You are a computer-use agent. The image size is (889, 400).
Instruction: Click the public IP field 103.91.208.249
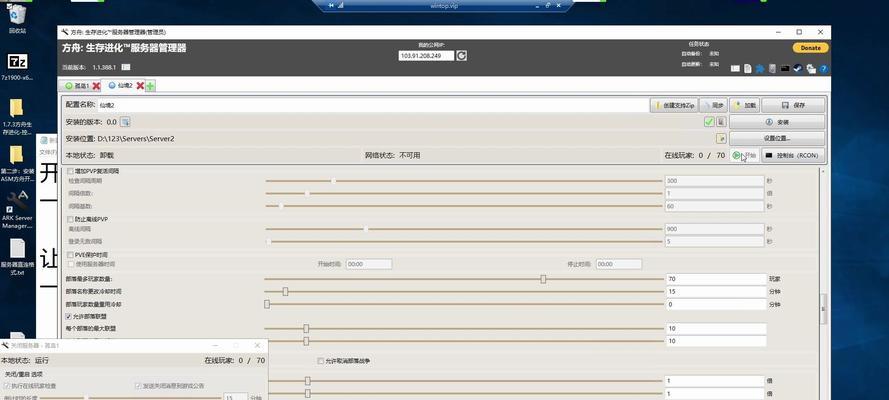426,56
